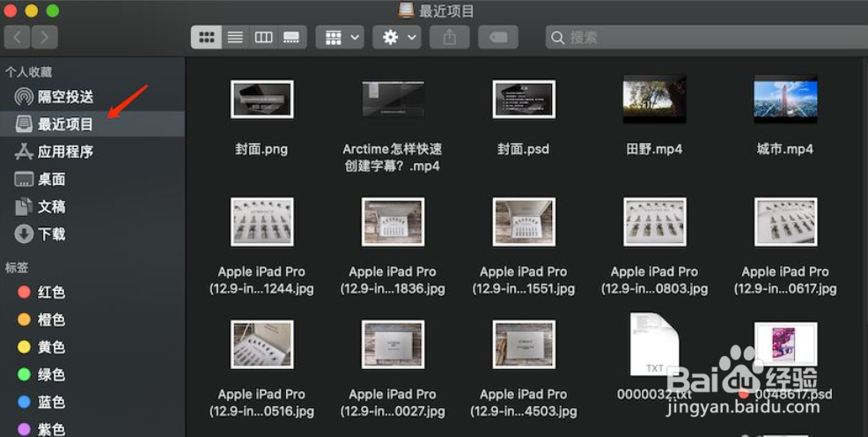
Task: Click the Applications icon in sidebar
Action: tap(24, 152)
